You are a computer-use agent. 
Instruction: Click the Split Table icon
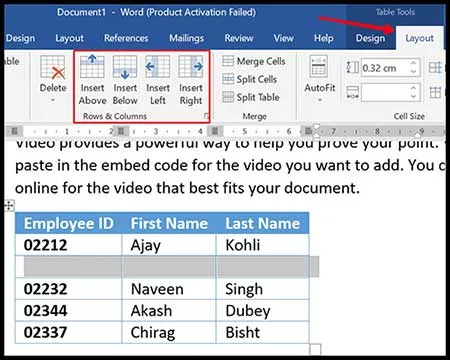coord(228,97)
